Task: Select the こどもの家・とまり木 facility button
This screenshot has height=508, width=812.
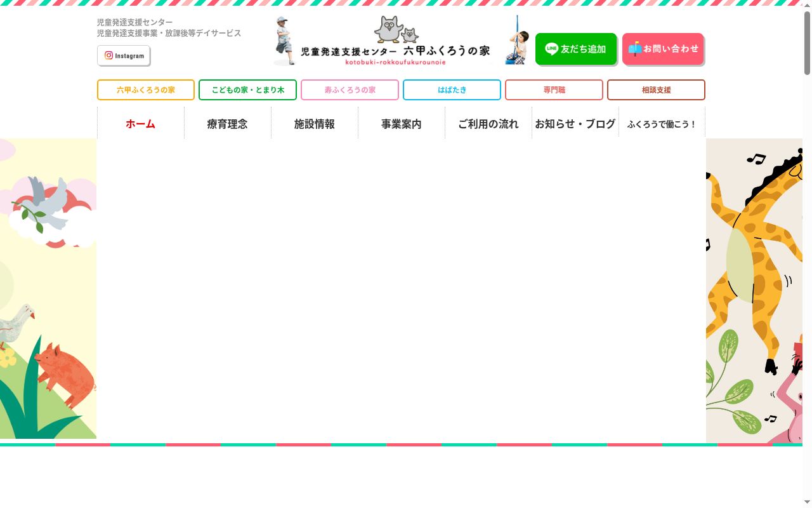Action: coord(248,90)
